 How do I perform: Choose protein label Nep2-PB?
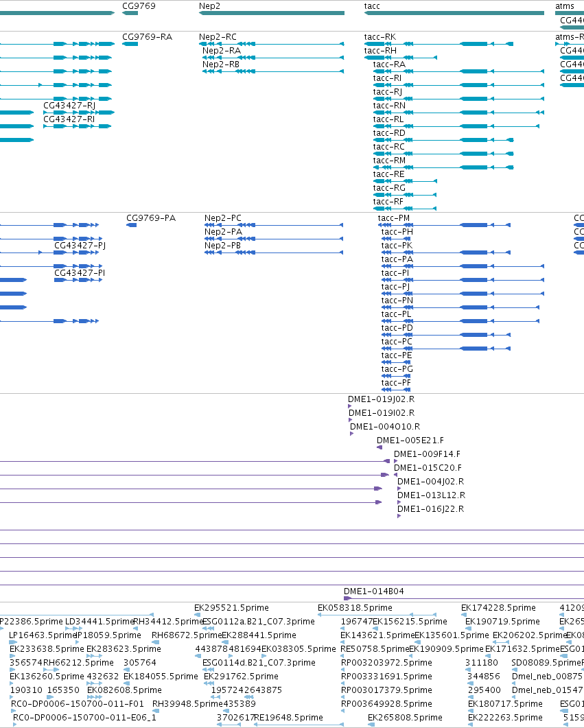tap(222, 245)
